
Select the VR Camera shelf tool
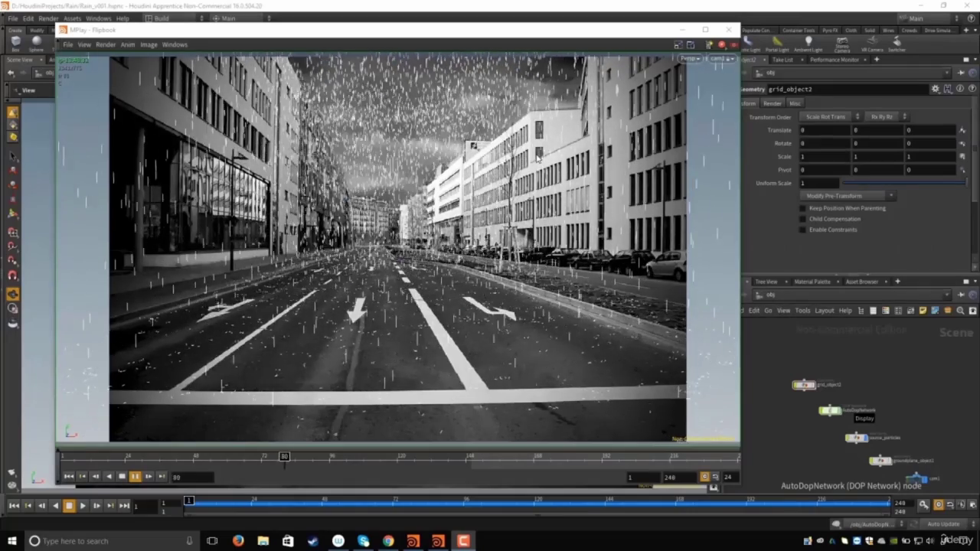point(872,44)
